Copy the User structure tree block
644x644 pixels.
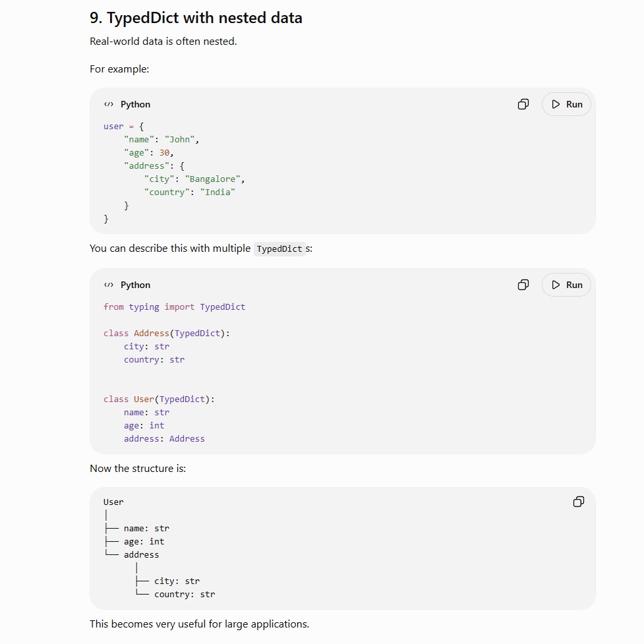click(579, 502)
